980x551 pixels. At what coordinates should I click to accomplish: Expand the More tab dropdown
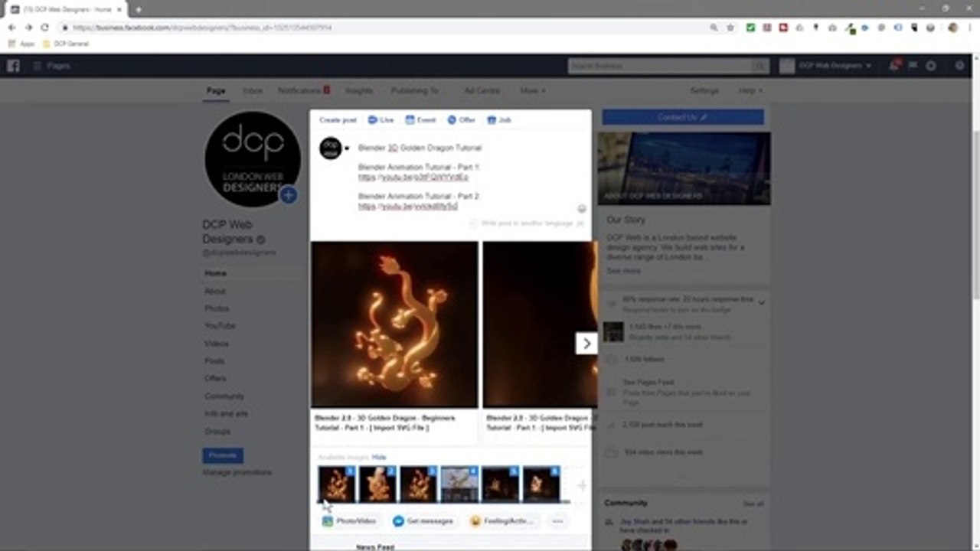click(533, 90)
